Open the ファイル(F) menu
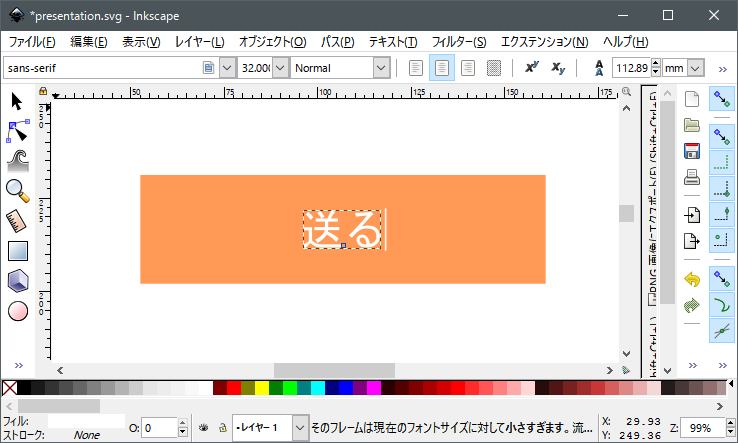This screenshot has height=443, width=738. (32, 42)
